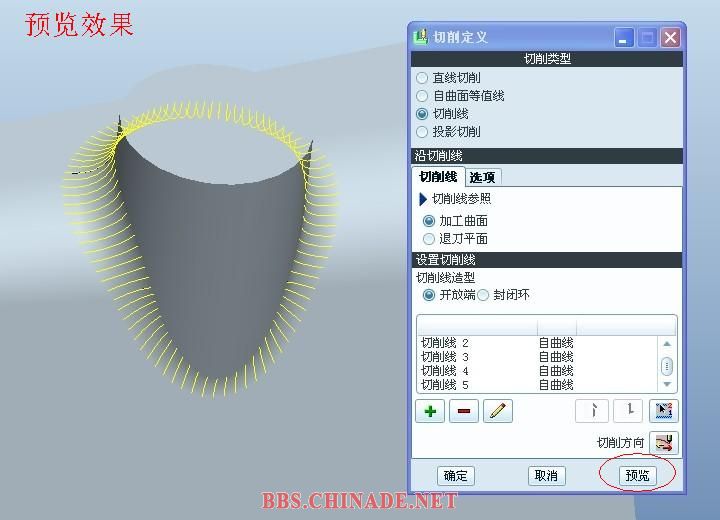Viewport: 720px width, 520px height.
Task: Click the cut line list scrollbar thumb
Action: pos(667,366)
